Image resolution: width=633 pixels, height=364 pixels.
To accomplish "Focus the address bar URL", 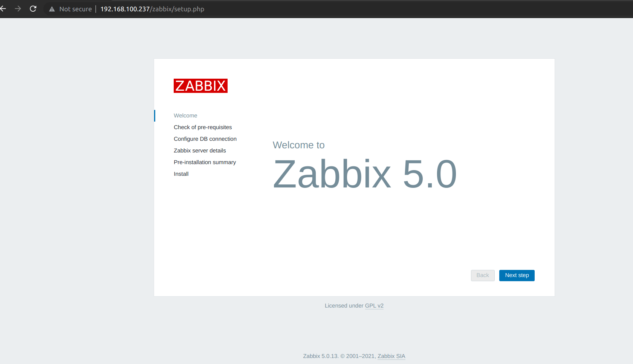I will click(x=152, y=9).
